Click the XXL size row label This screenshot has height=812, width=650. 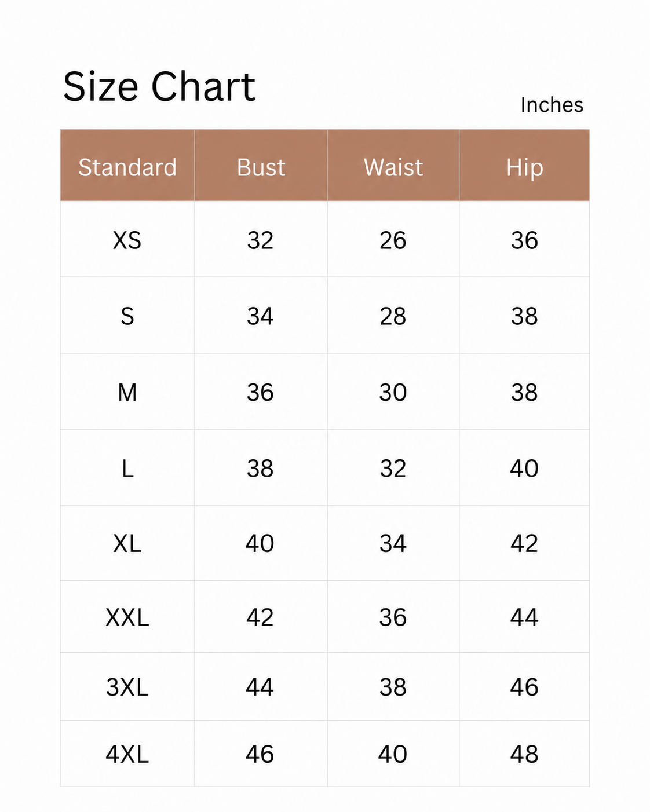point(127,618)
